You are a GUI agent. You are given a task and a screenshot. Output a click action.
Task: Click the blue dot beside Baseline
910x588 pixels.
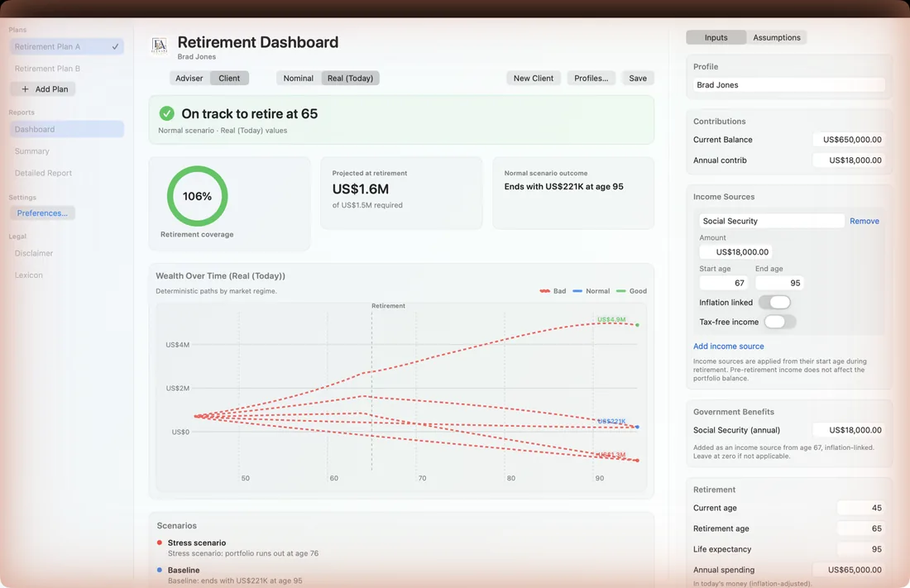coord(160,570)
